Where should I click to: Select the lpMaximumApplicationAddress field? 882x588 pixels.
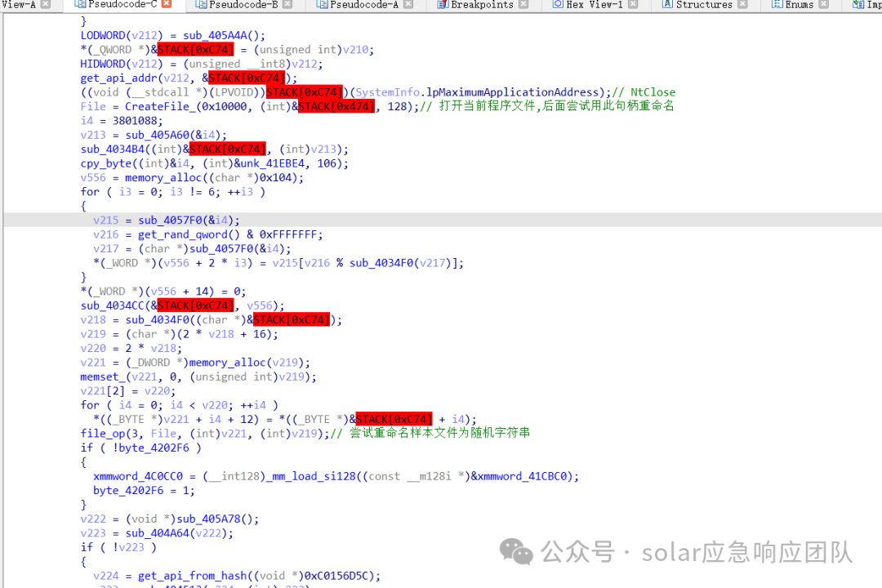pyautogui.click(x=512, y=92)
